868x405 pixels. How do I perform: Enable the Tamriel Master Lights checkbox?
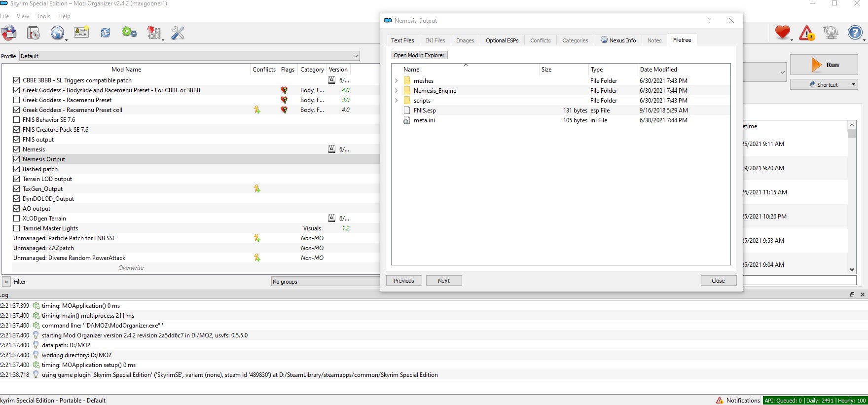[x=17, y=228]
